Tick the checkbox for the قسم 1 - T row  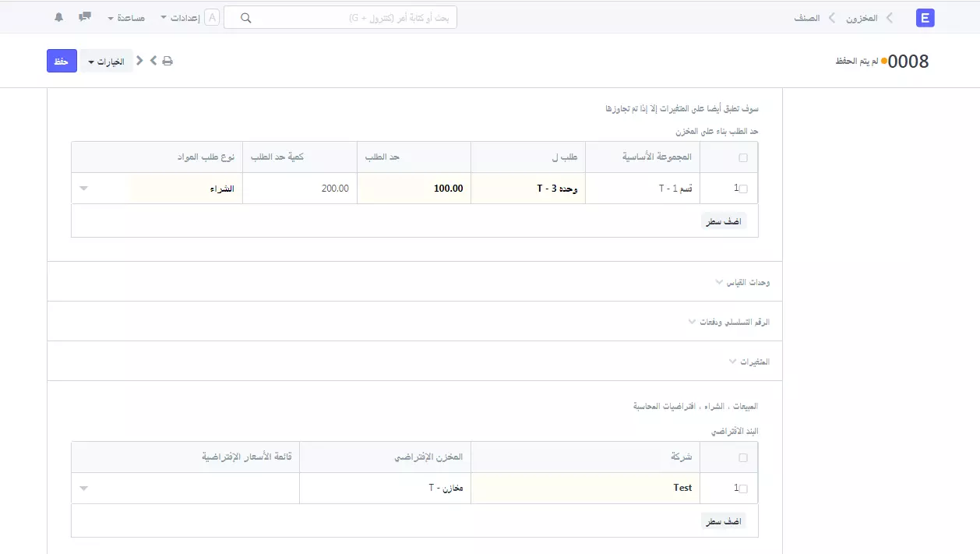click(742, 189)
